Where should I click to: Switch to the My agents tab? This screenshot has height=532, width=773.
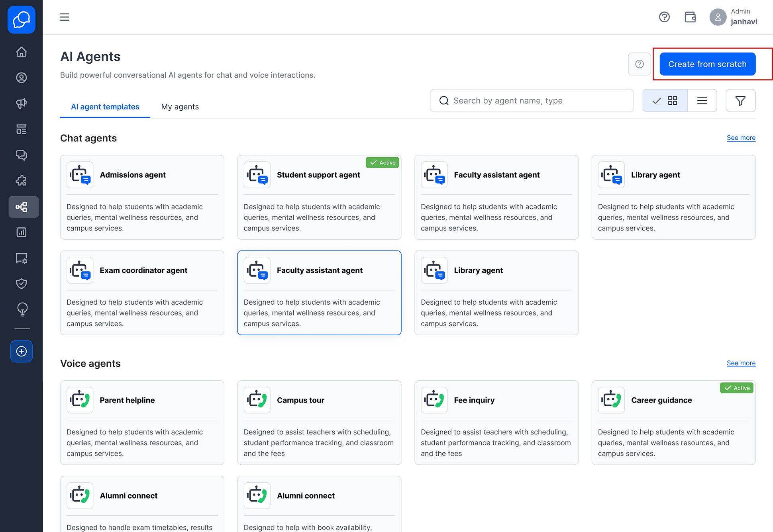tap(180, 107)
